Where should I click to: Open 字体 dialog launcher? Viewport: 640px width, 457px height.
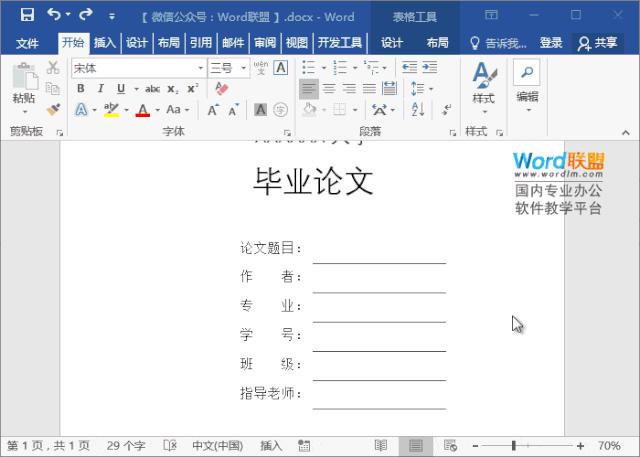287,133
